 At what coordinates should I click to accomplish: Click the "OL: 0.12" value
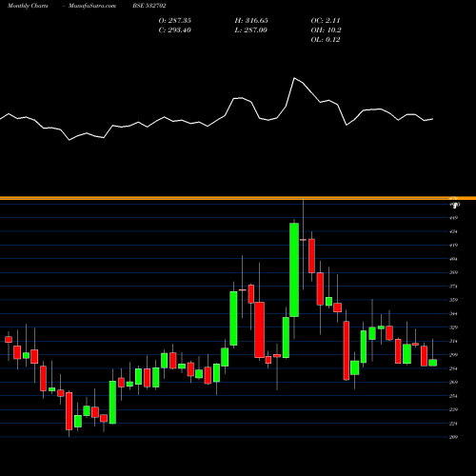pos(326,40)
